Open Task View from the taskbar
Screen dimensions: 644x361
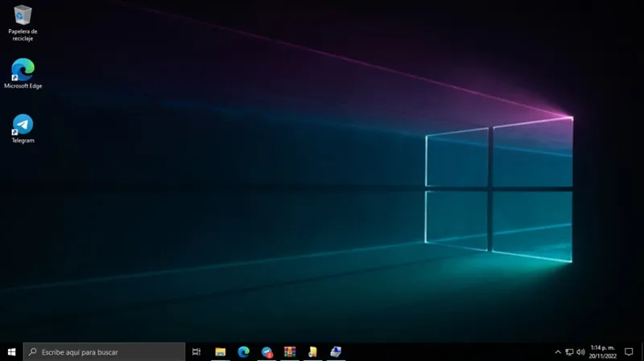pos(196,352)
